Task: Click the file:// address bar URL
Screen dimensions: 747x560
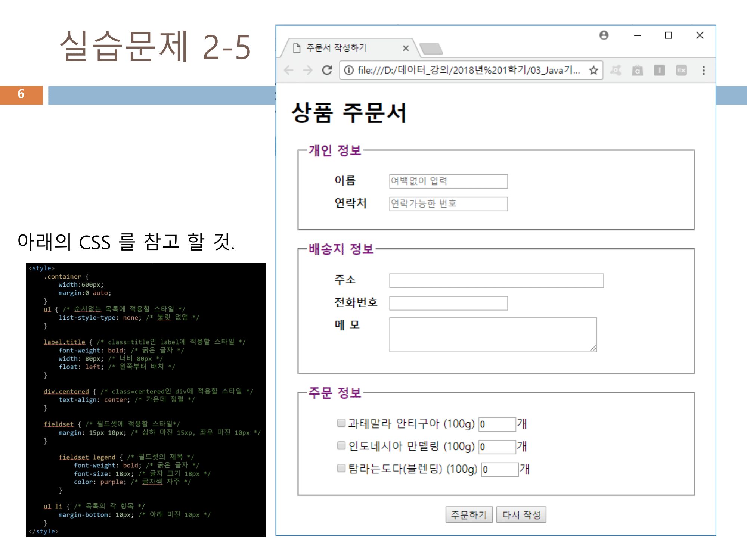Action: (x=469, y=70)
